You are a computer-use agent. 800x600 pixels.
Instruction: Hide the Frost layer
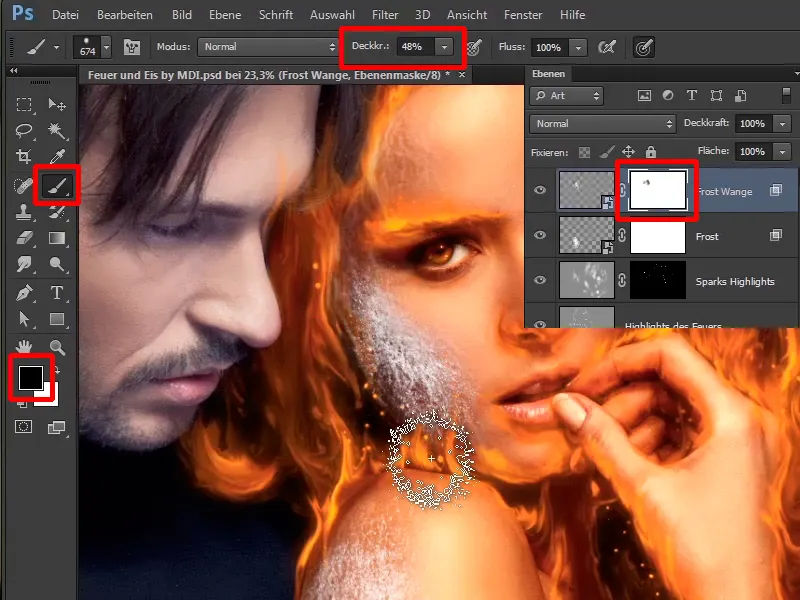pos(540,235)
